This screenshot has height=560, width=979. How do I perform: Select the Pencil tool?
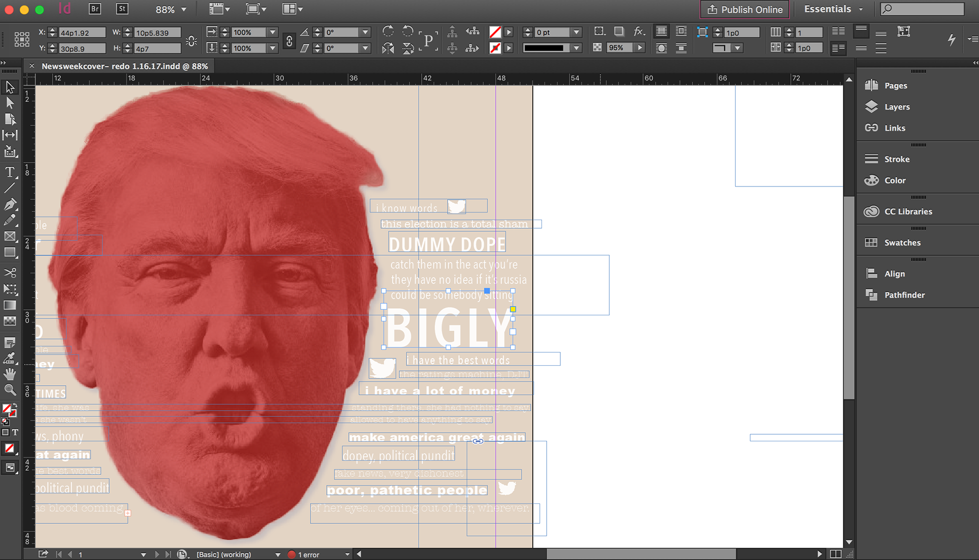[10, 220]
